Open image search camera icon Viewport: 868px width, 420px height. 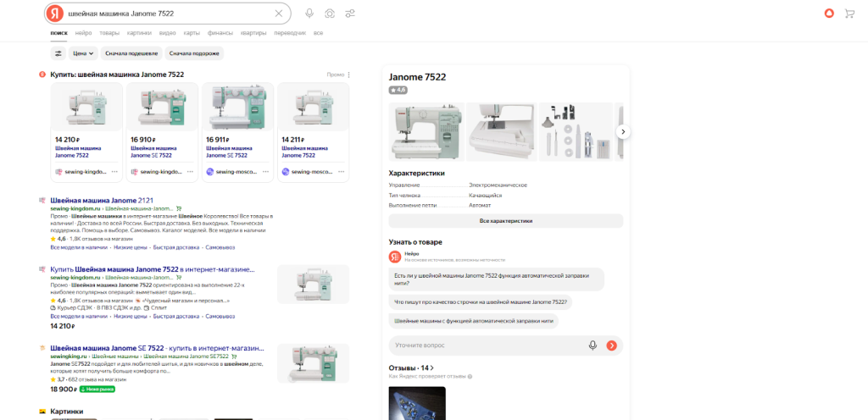pyautogui.click(x=330, y=14)
